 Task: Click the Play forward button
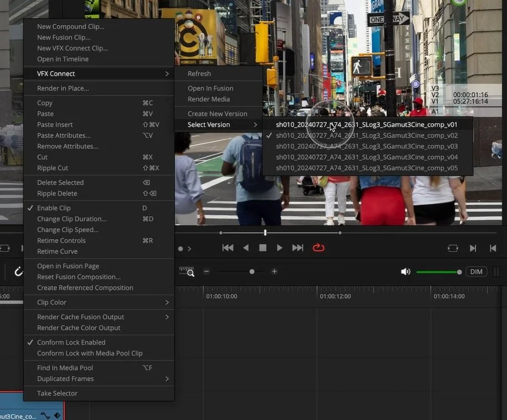[280, 248]
